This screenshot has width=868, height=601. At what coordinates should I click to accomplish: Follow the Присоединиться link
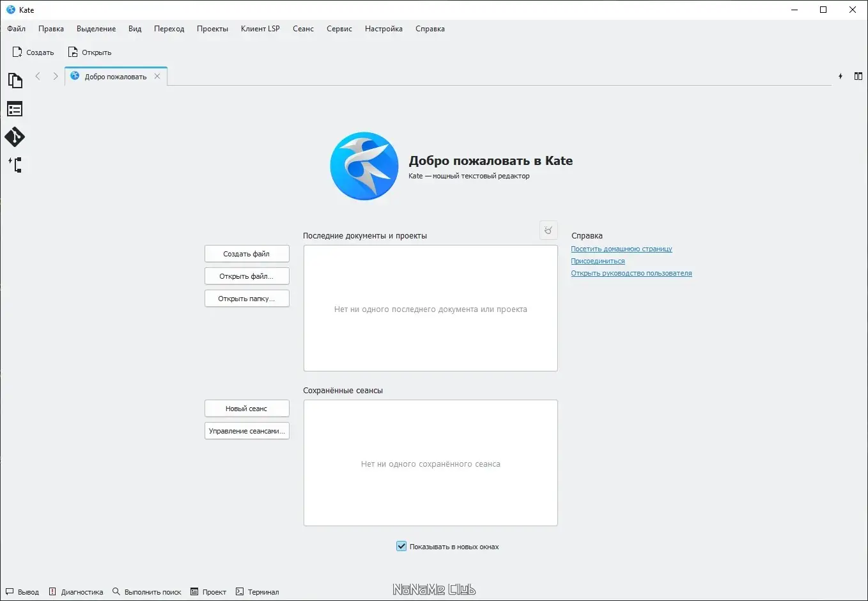(x=598, y=261)
